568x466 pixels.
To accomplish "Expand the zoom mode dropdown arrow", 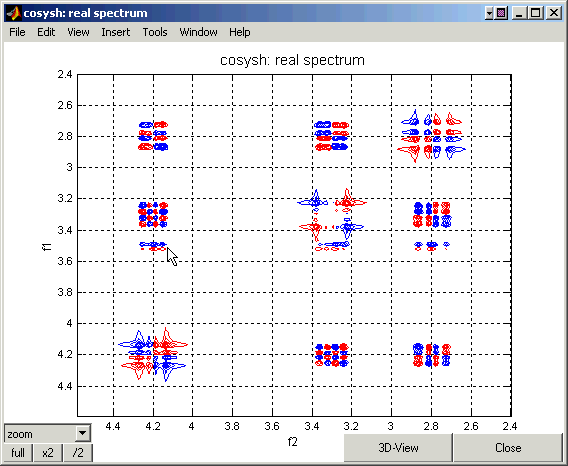I will pyautogui.click(x=83, y=433).
